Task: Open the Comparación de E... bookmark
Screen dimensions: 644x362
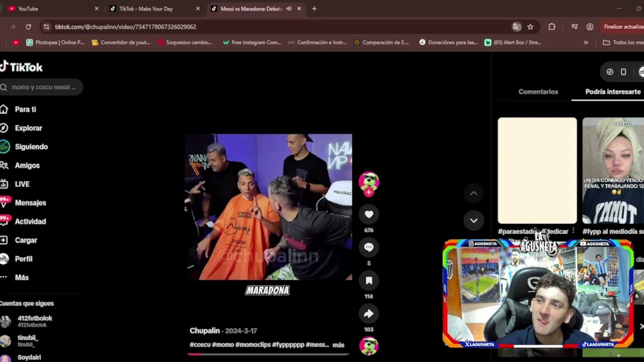Action: [x=381, y=42]
